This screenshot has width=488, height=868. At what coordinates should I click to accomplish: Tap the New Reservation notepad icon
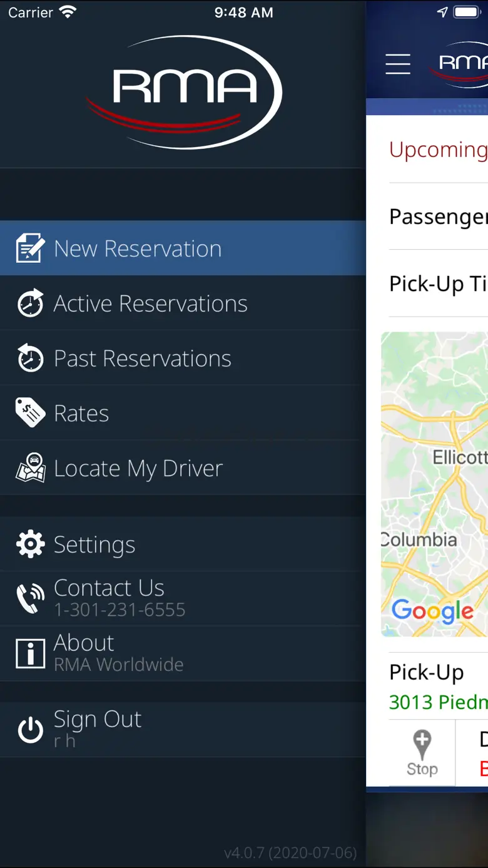click(x=30, y=248)
